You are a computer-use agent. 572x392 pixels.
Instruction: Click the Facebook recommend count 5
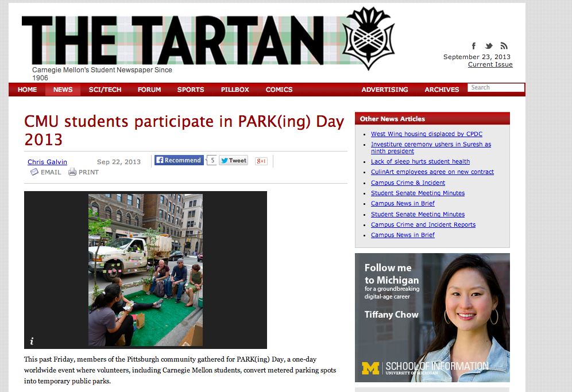(x=212, y=160)
